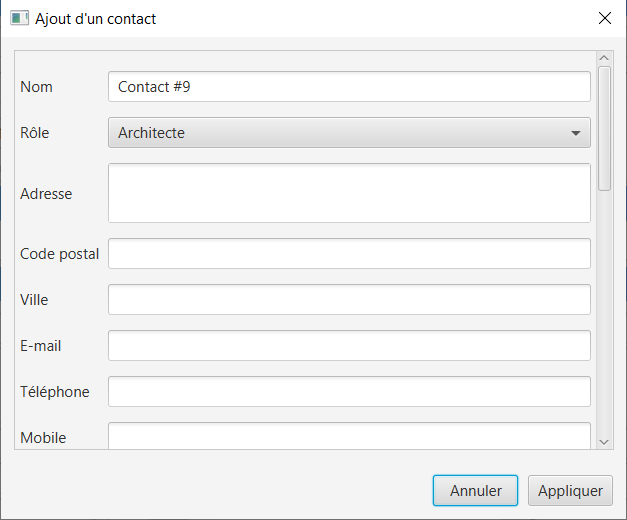Focus the Téléphone field

[349, 392]
